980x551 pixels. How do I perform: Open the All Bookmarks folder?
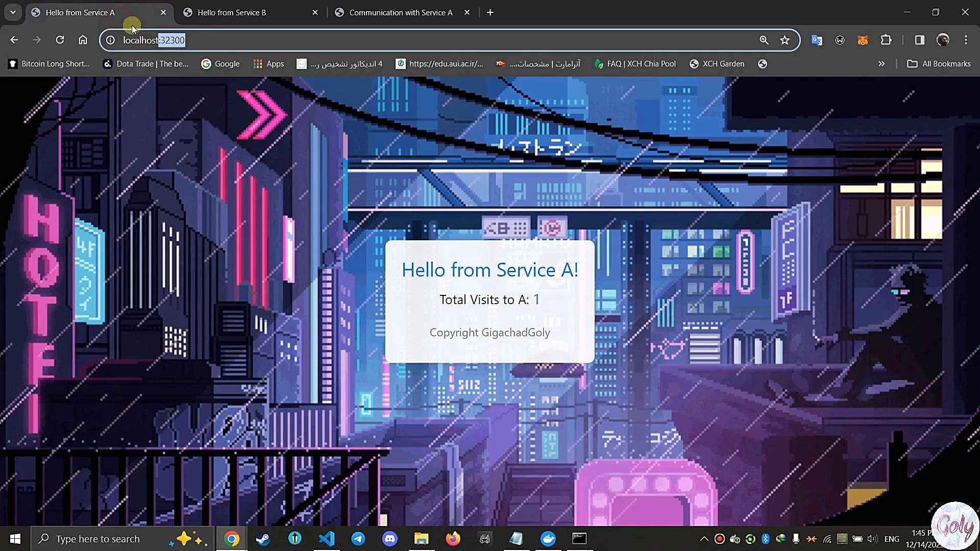point(939,64)
